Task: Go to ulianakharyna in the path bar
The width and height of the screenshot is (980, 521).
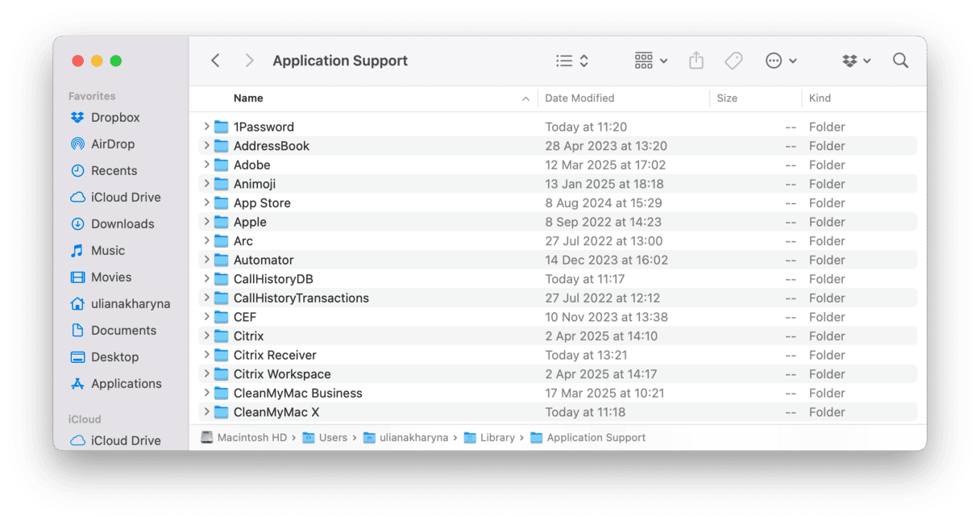Action: (406, 438)
